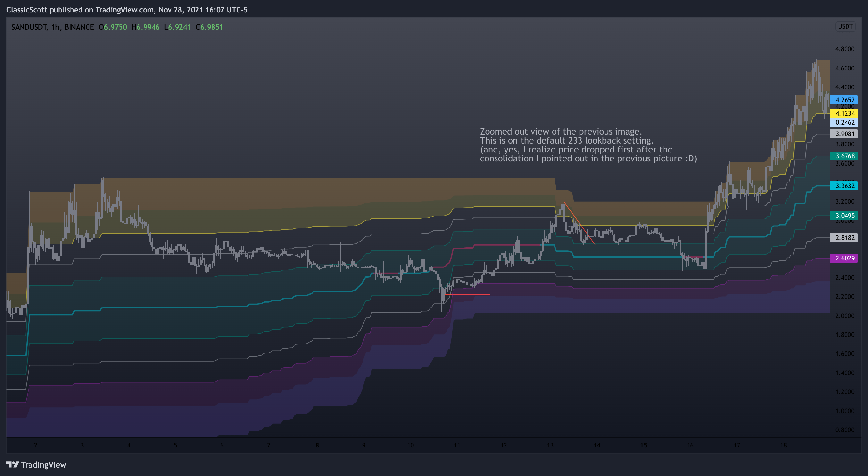Viewport: 868px width, 476px height.
Task: Click the 'default 233 lookback setting' text line
Action: (566, 140)
